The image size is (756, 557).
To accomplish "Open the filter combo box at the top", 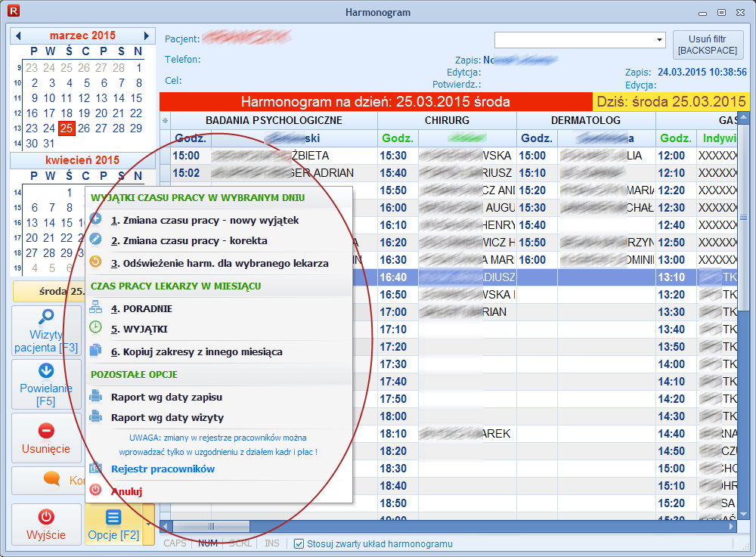I will (658, 39).
